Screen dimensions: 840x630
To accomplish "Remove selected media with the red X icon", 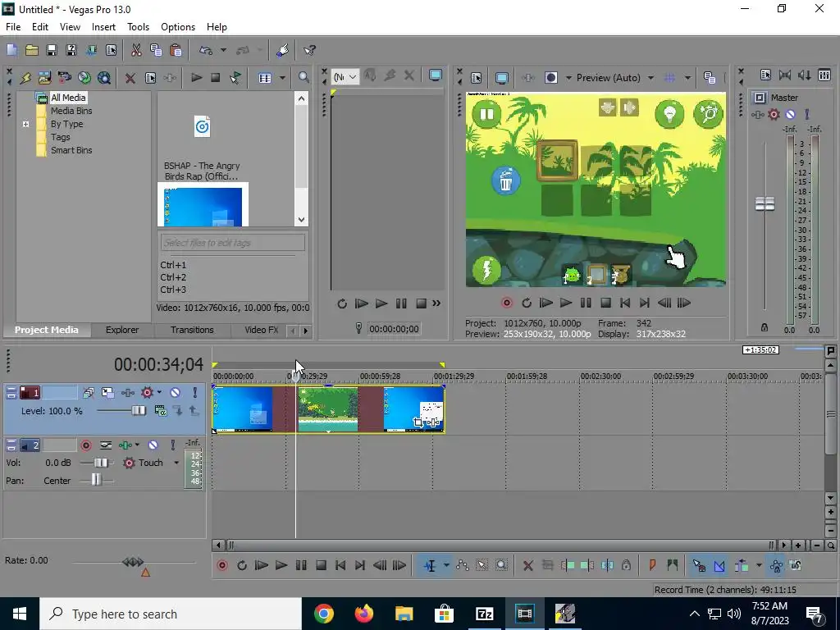I will [130, 78].
